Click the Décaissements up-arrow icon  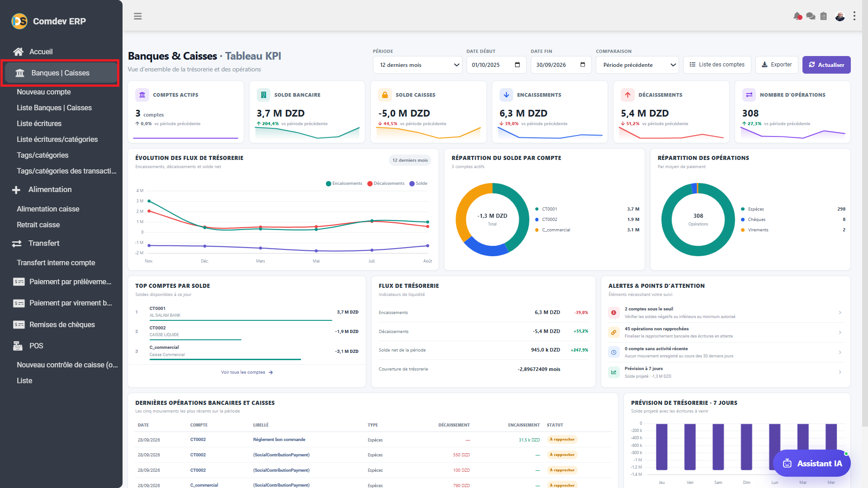click(627, 95)
